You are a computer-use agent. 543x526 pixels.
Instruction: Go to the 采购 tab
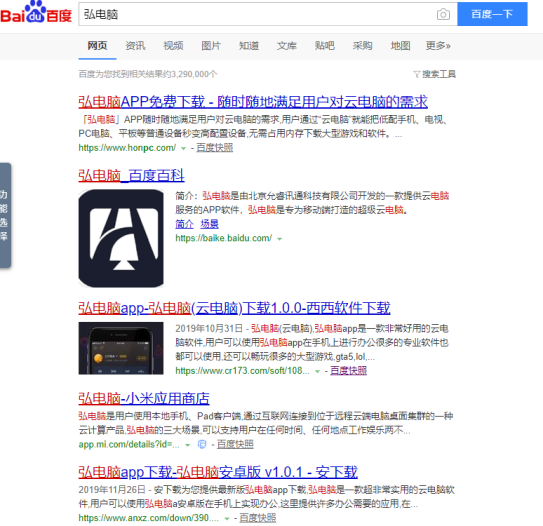tap(362, 46)
